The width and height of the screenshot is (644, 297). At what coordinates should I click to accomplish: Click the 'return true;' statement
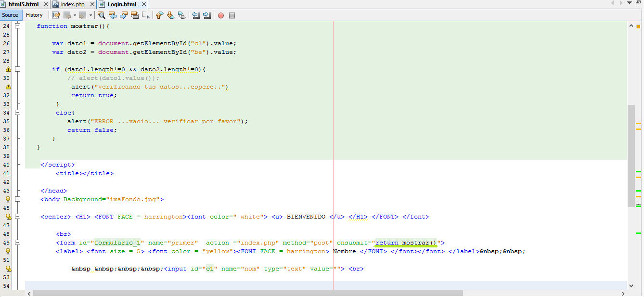click(94, 95)
